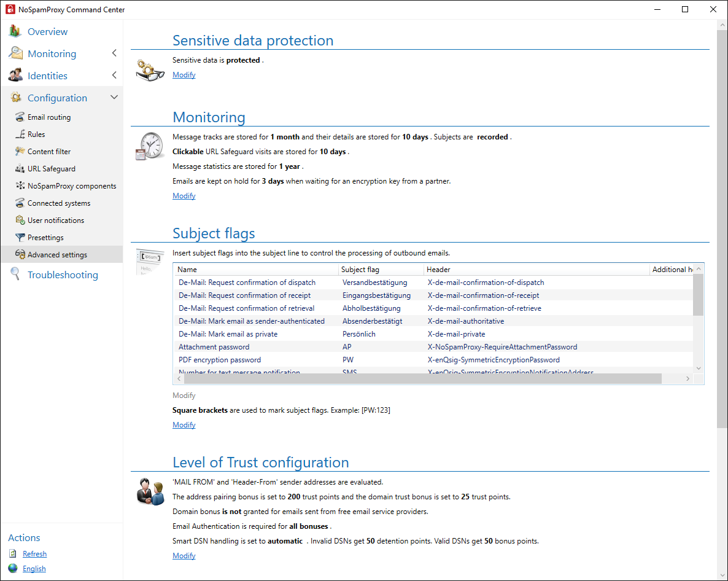Click the clock icon in Monitoring section
The height and width of the screenshot is (581, 728).
tap(150, 146)
